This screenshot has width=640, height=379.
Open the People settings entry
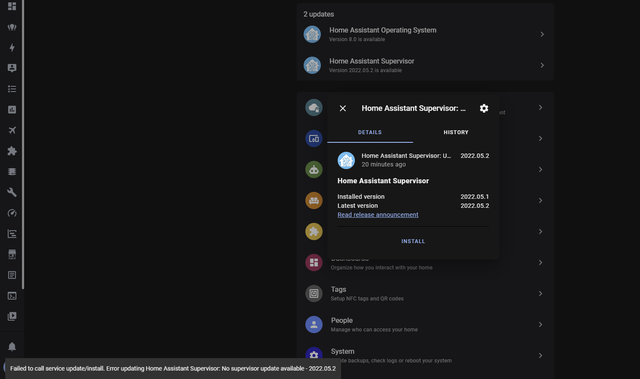coord(425,325)
